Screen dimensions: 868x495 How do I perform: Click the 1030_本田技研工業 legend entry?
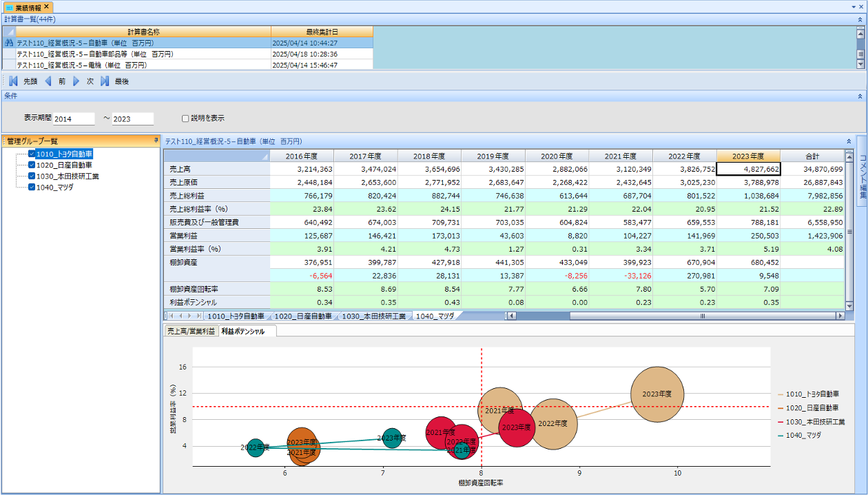coord(812,422)
